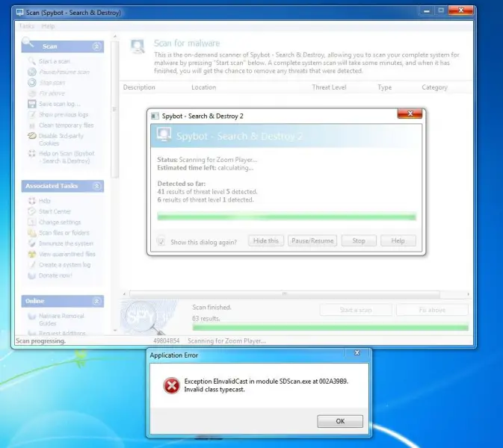Click the Disable 3rd-party Cookies icon
Screen dimensions: 503x448
[x=31, y=136]
